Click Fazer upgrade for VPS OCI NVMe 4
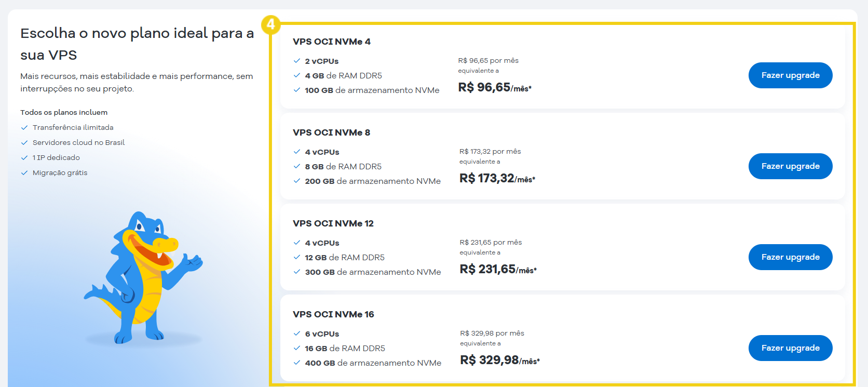 (790, 75)
